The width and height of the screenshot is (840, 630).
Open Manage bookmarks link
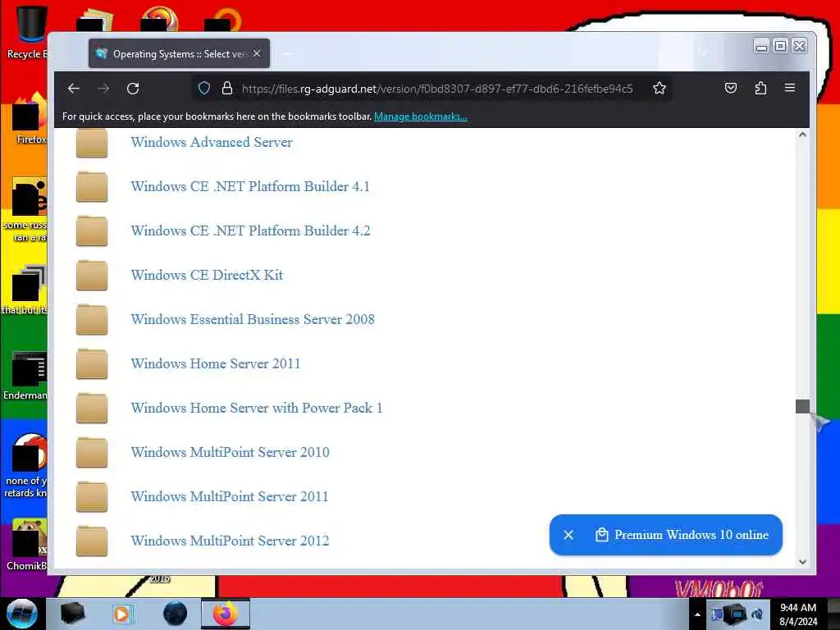pos(421,116)
